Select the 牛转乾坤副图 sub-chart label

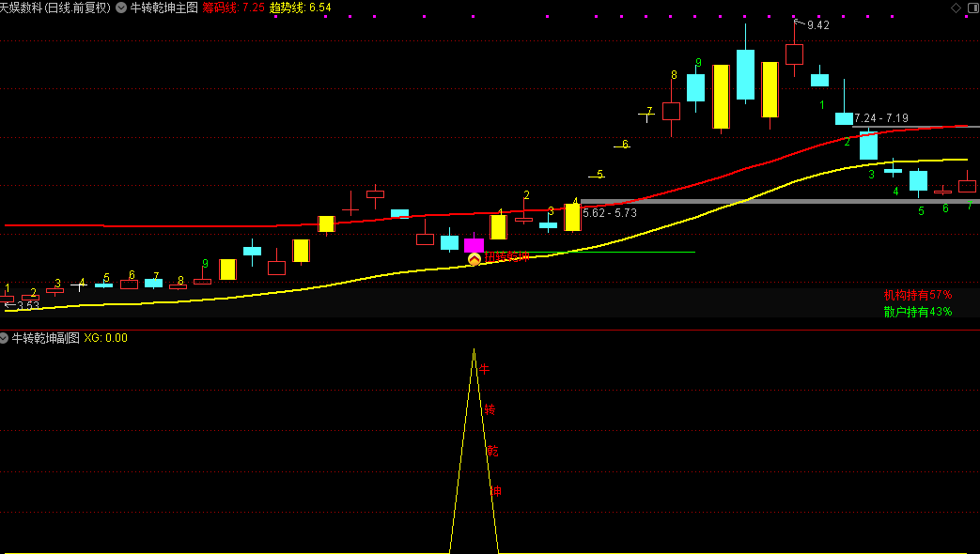pos(46,338)
